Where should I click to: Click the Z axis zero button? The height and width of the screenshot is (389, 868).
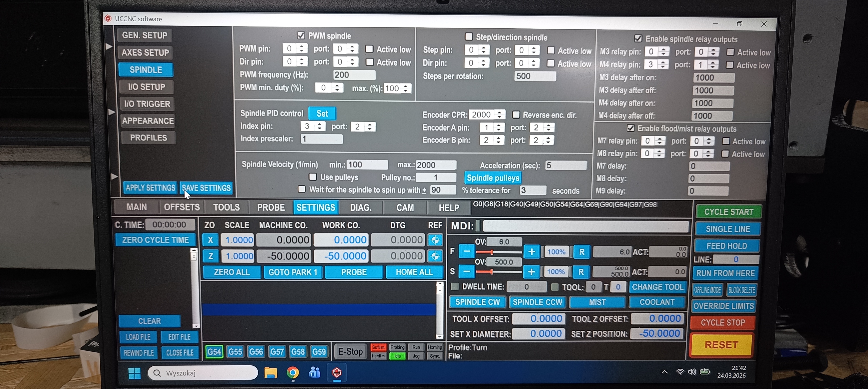(x=211, y=256)
